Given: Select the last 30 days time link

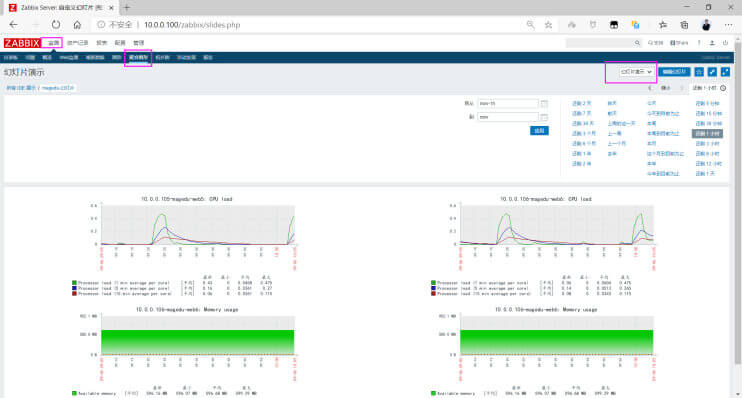Looking at the screenshot, I should [x=583, y=124].
